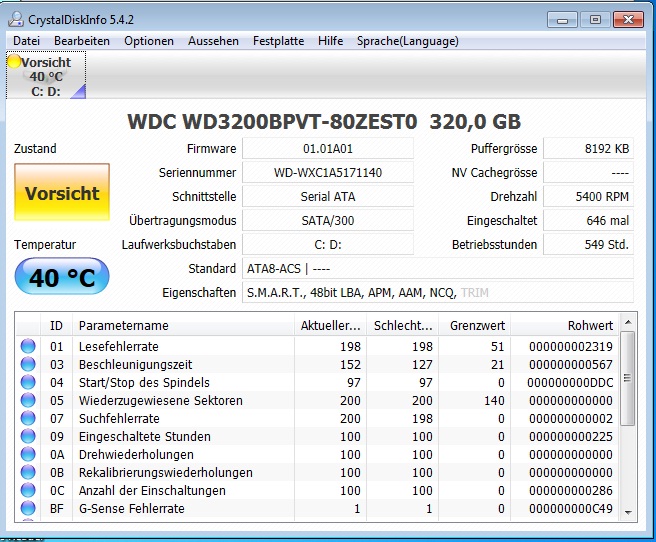Select the Anzahl der Einschaltungen row text
Image resolution: width=656 pixels, height=542 pixels.
click(152, 490)
